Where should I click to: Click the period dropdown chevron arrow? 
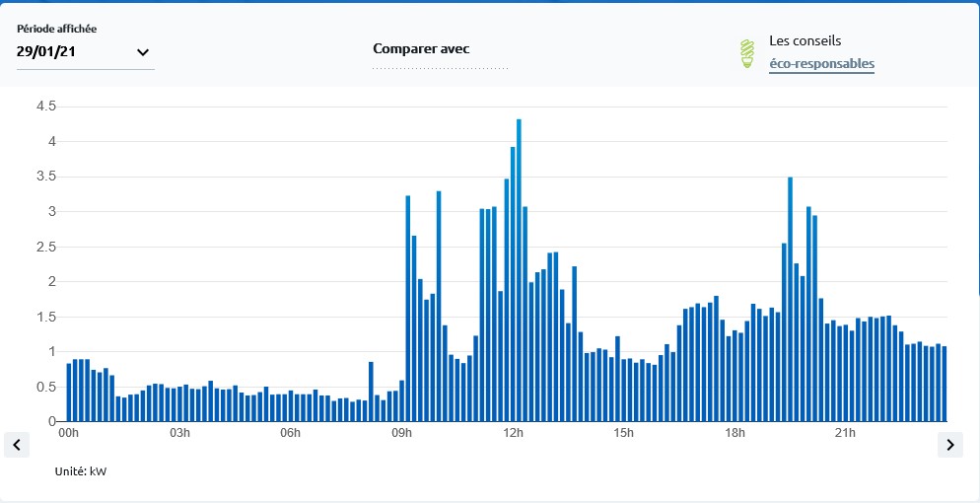[143, 52]
